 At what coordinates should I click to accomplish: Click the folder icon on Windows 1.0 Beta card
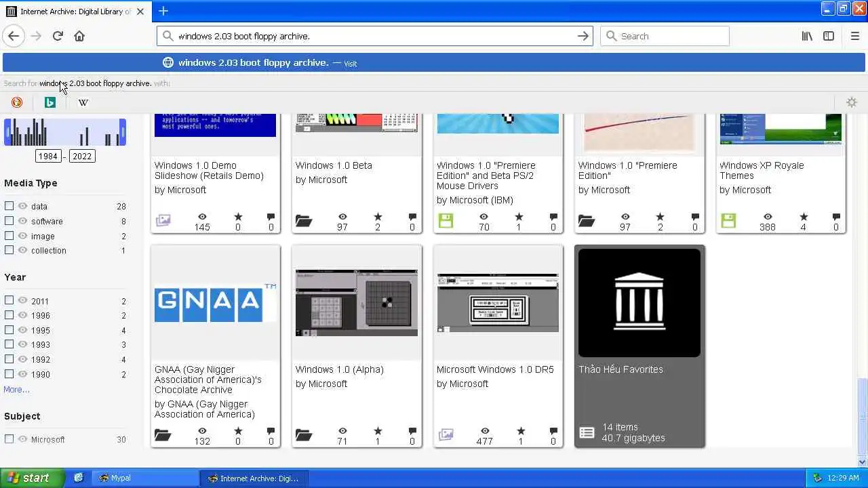(303, 221)
